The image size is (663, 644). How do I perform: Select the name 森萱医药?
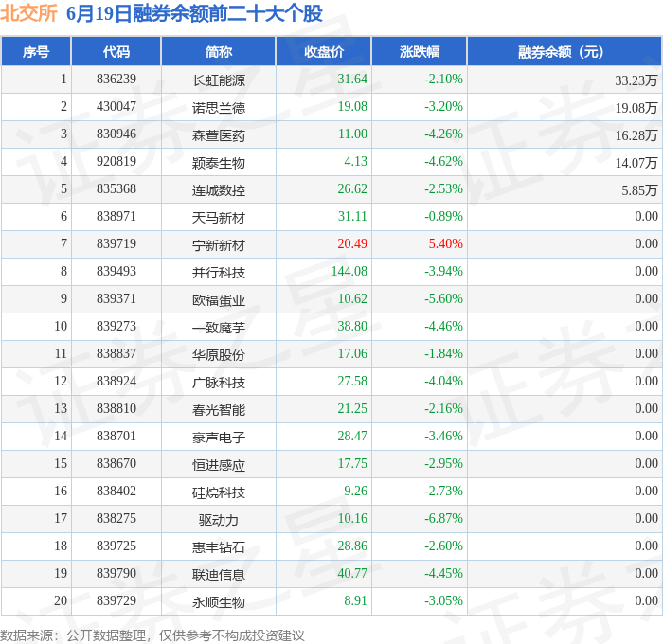pos(219,135)
